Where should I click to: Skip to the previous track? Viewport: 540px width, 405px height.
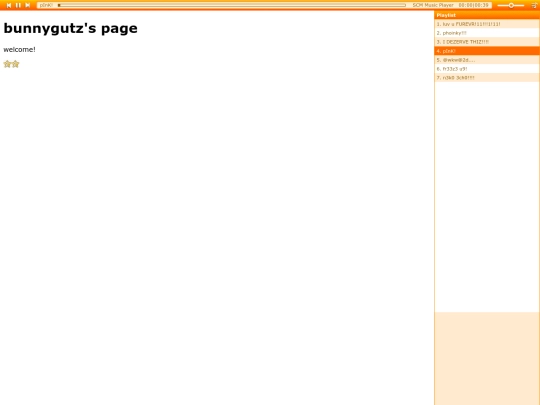(x=9, y=5)
